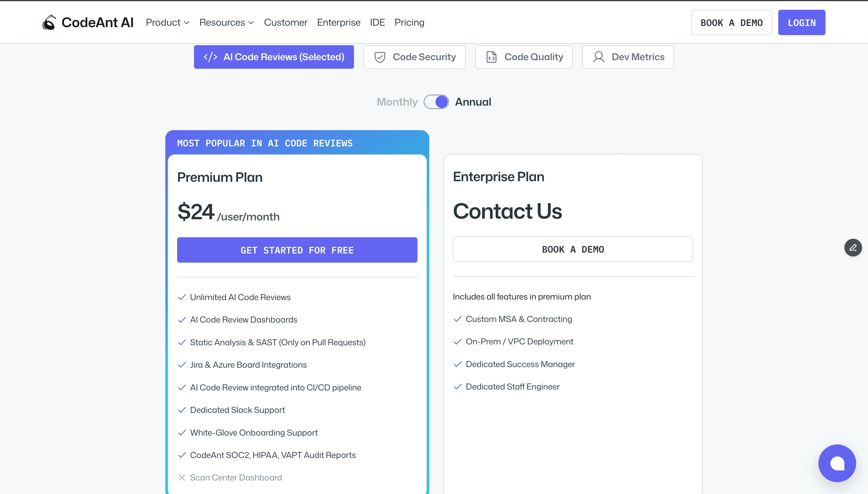Toggle the Monthly/Annual billing switch

tap(436, 102)
